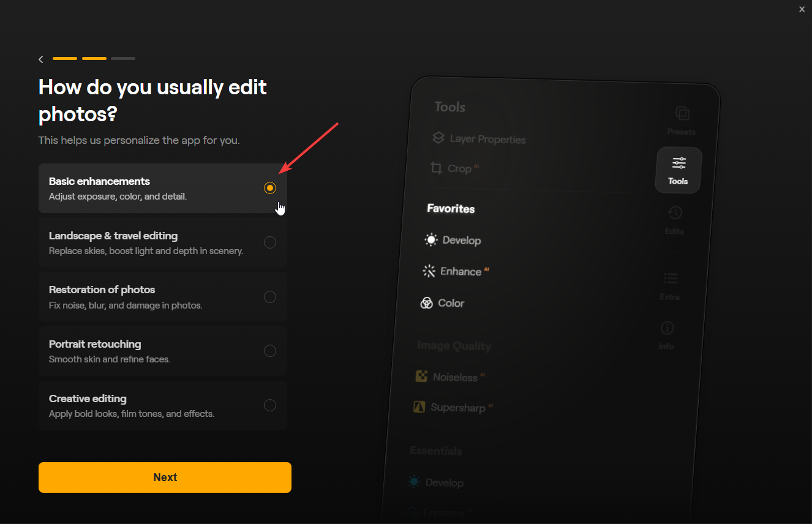
Task: Choose the Landscape & travel editing radio button
Action: (x=270, y=242)
